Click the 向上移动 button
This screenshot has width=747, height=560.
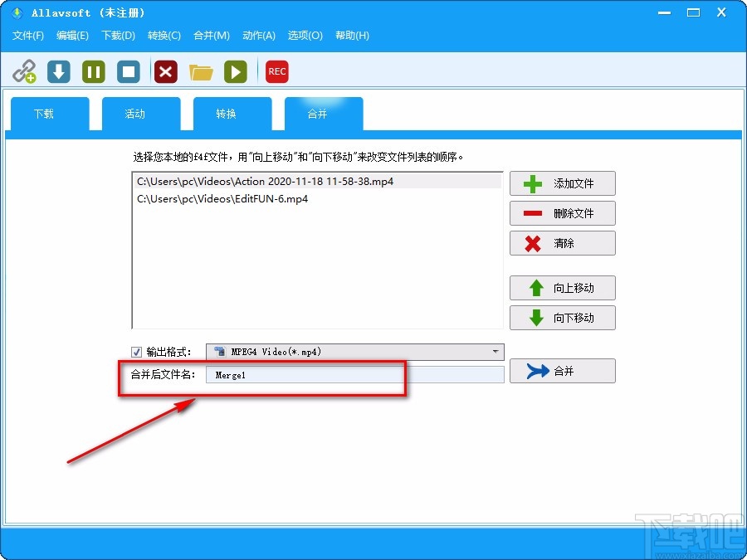pyautogui.click(x=563, y=288)
